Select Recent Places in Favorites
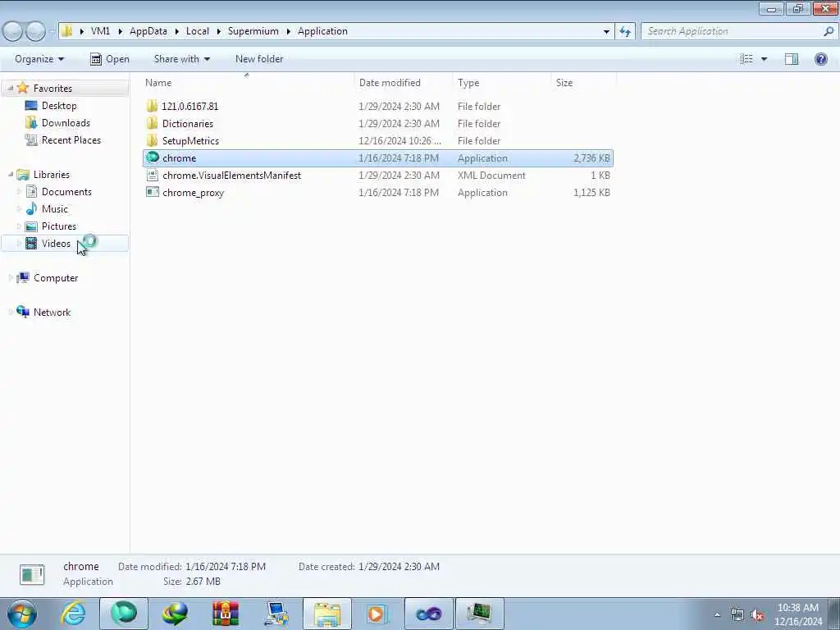 click(71, 139)
